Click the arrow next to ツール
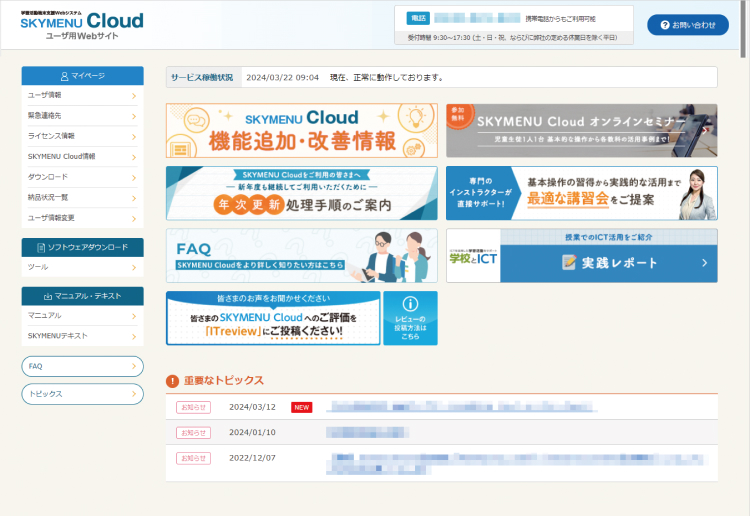The image size is (750, 516). 134,268
